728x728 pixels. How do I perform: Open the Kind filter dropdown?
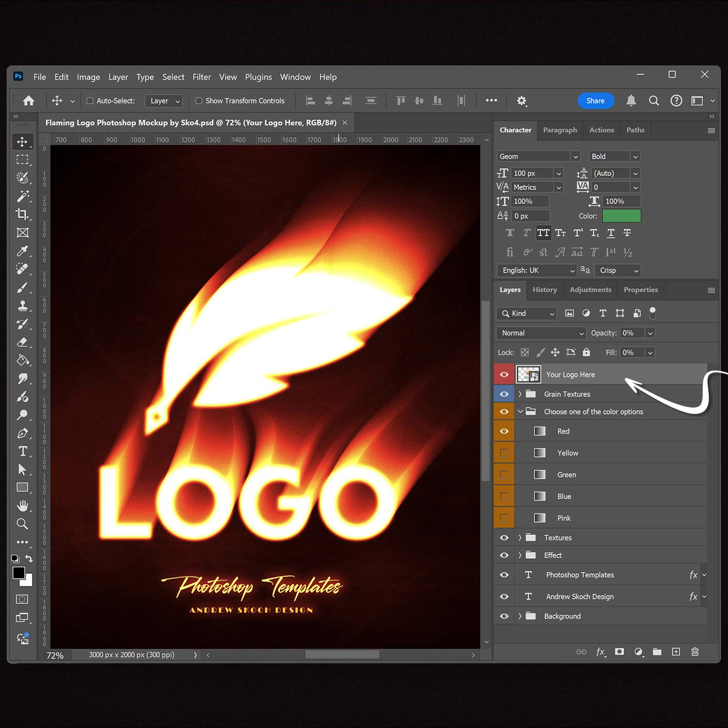(527, 314)
